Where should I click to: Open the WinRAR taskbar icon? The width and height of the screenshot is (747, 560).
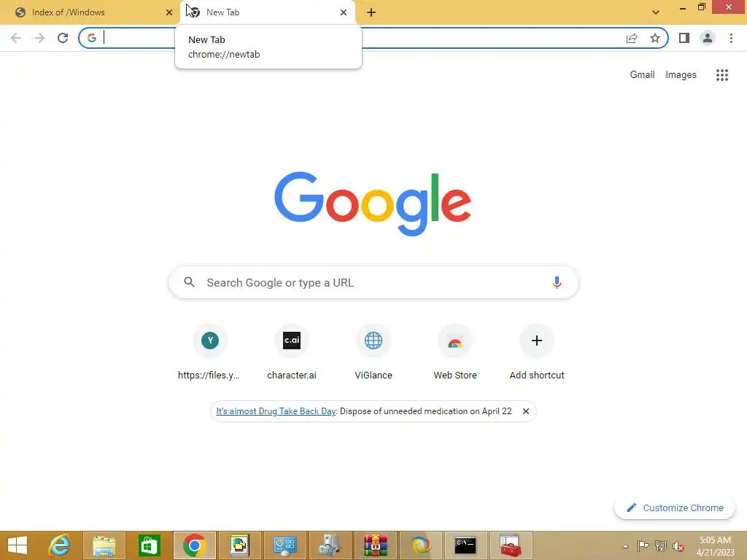click(x=376, y=545)
